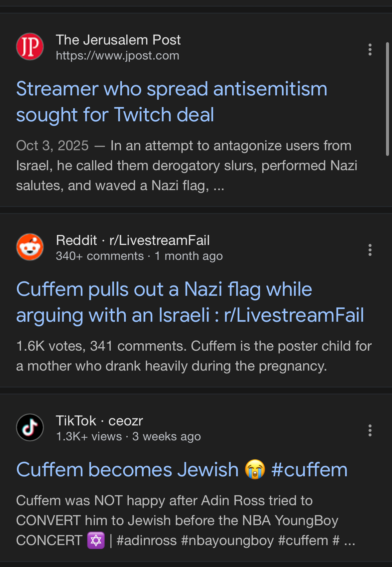Click 'The Jerusalem Post' source name
The height and width of the screenshot is (567, 392).
(x=118, y=40)
